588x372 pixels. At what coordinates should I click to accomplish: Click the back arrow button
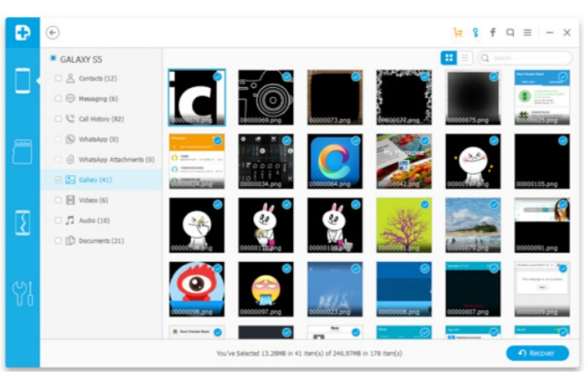53,33
